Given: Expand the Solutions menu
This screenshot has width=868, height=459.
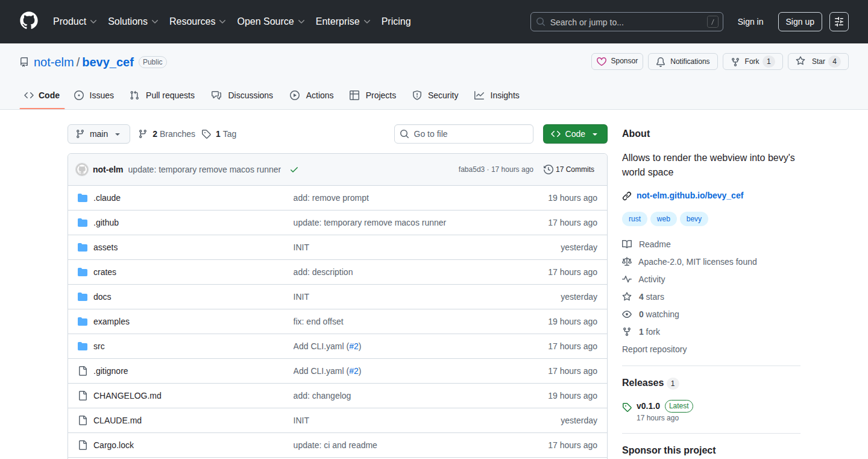Looking at the screenshot, I should (x=133, y=21).
